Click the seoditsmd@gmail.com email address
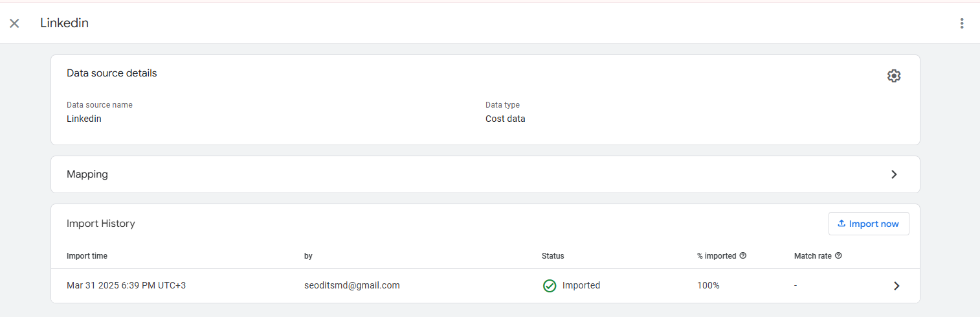 352,285
